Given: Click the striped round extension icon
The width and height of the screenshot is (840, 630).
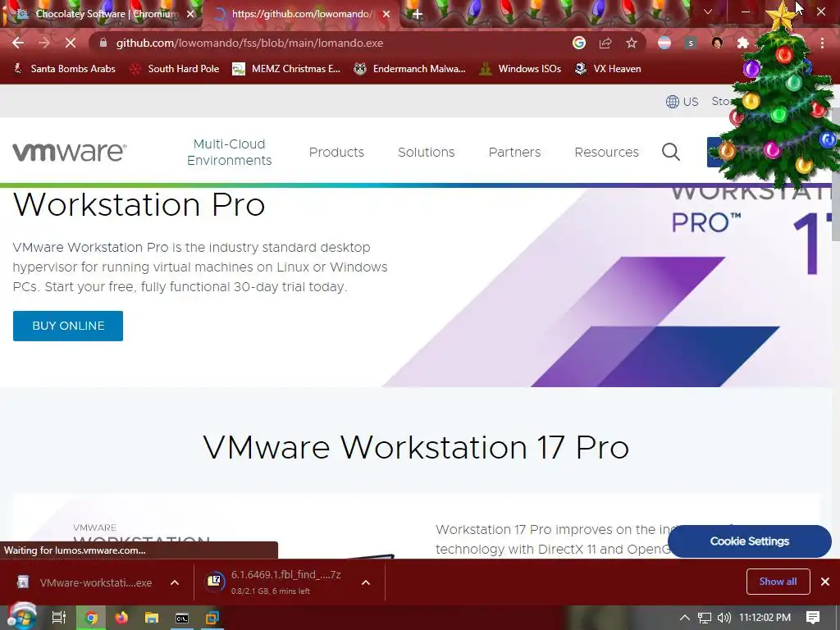Looking at the screenshot, I should (664, 43).
